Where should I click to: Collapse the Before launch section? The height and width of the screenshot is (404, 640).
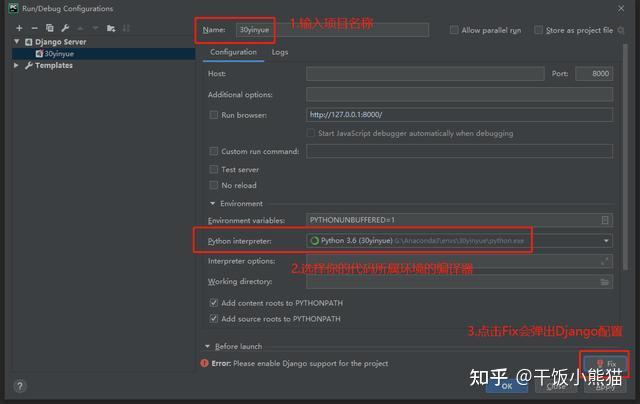pyautogui.click(x=207, y=346)
